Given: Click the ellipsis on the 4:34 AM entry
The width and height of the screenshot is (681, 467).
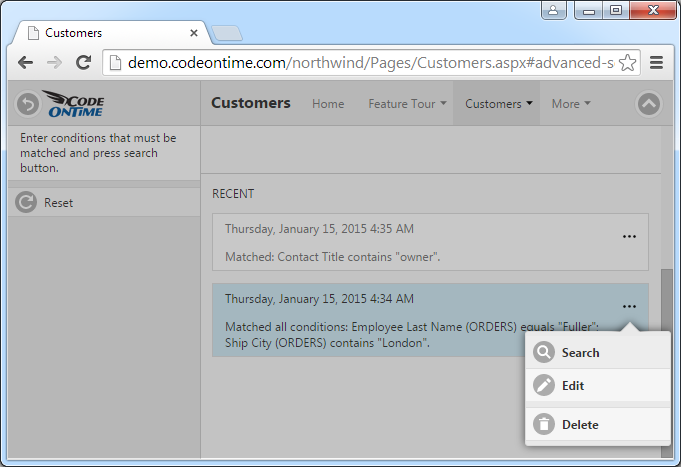Looking at the screenshot, I should pos(629,307).
